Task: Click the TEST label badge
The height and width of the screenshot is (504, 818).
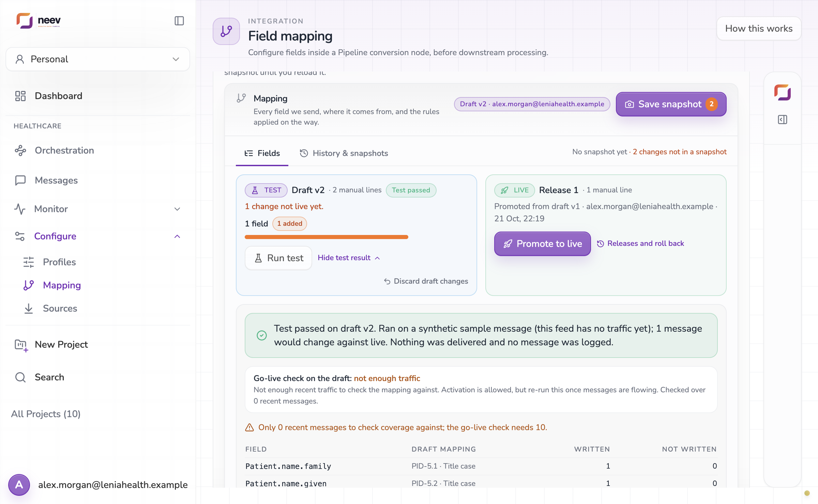Action: pos(266,190)
